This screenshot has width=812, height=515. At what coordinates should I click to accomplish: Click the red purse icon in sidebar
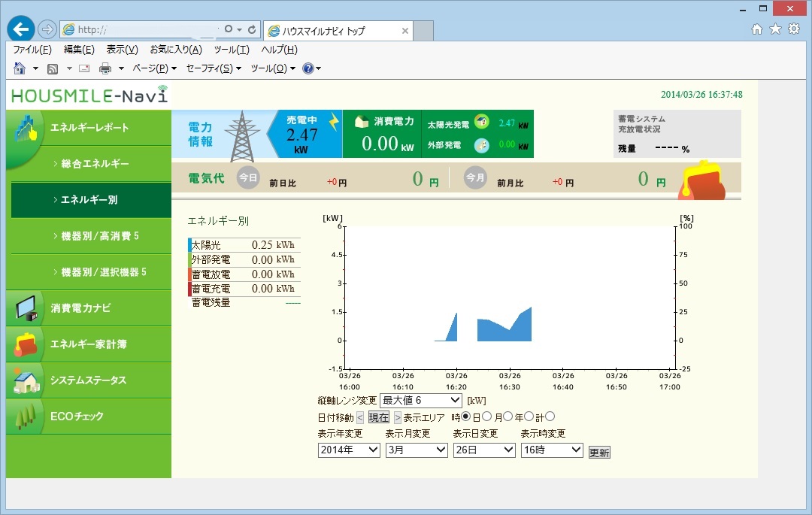(26, 344)
